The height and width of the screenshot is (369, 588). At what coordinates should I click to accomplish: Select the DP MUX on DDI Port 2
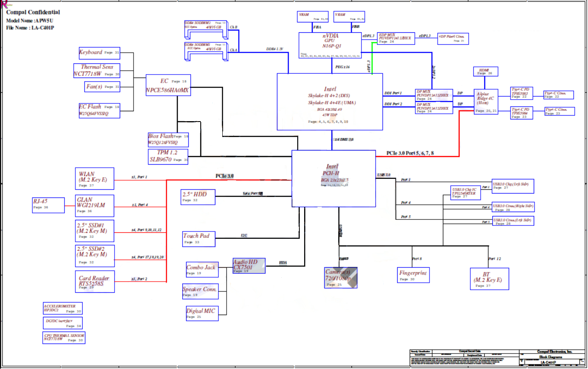click(434, 108)
